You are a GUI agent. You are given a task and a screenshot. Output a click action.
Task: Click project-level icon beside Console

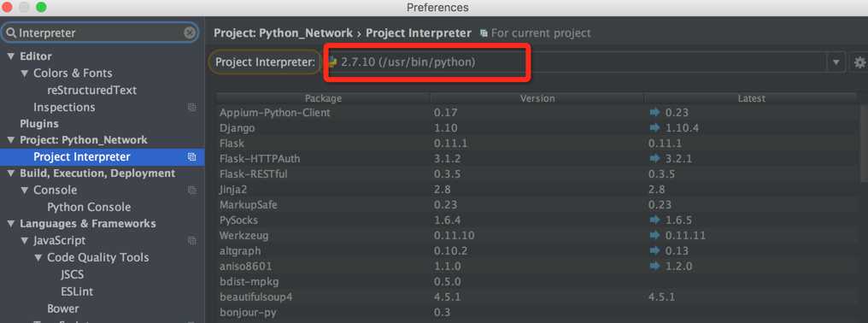pyautogui.click(x=191, y=190)
